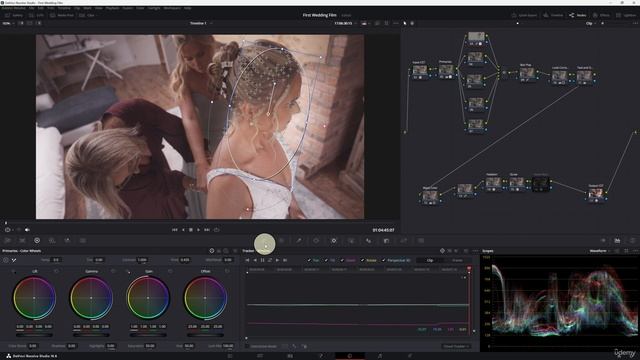The height and width of the screenshot is (360, 640).
Task: Open the node graph Clip dropdown
Action: tap(591, 23)
